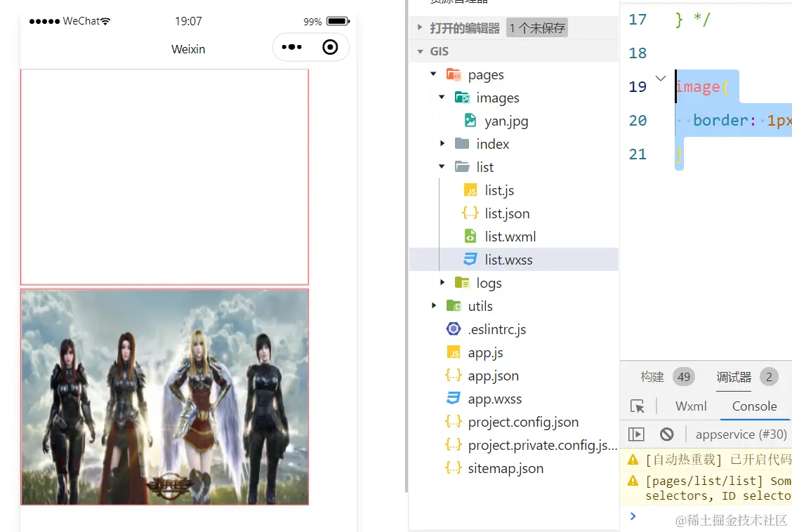
Task: Collapse the pages folder arrow
Action: pos(433,74)
